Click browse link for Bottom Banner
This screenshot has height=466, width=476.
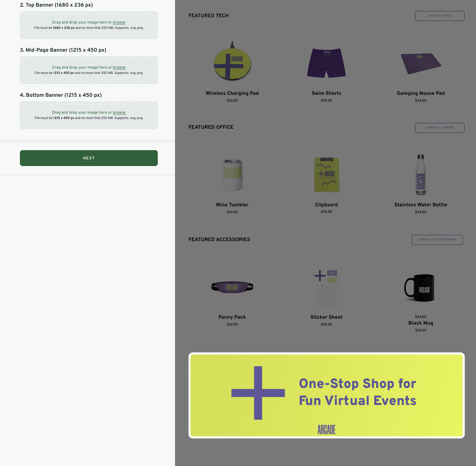[x=119, y=112]
